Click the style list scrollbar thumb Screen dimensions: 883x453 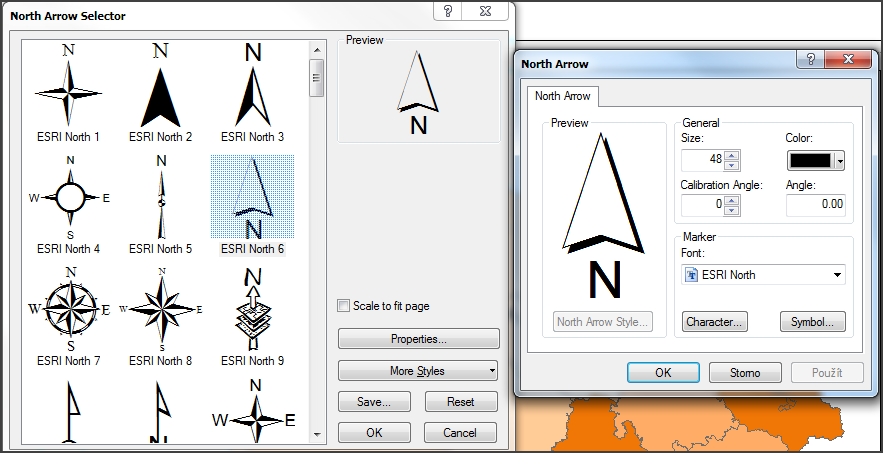coord(317,78)
